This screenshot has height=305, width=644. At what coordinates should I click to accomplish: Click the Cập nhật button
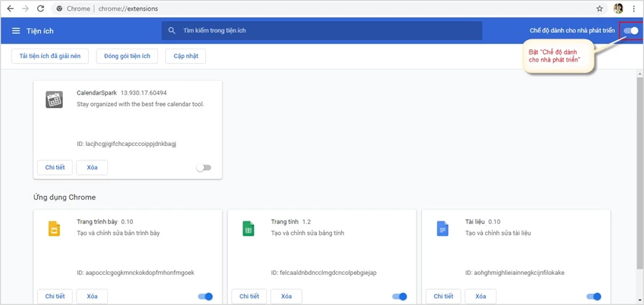pyautogui.click(x=185, y=57)
